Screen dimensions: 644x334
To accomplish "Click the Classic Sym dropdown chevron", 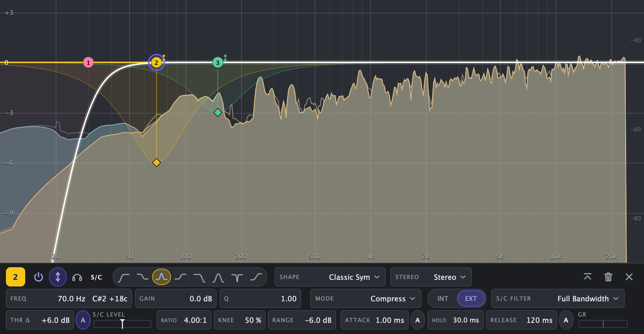I will pos(377,277).
